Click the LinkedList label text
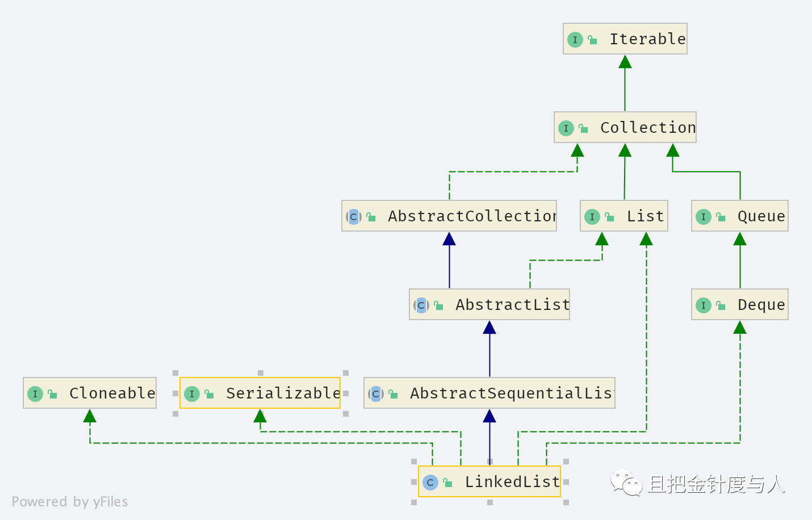812x520 pixels. 512,482
